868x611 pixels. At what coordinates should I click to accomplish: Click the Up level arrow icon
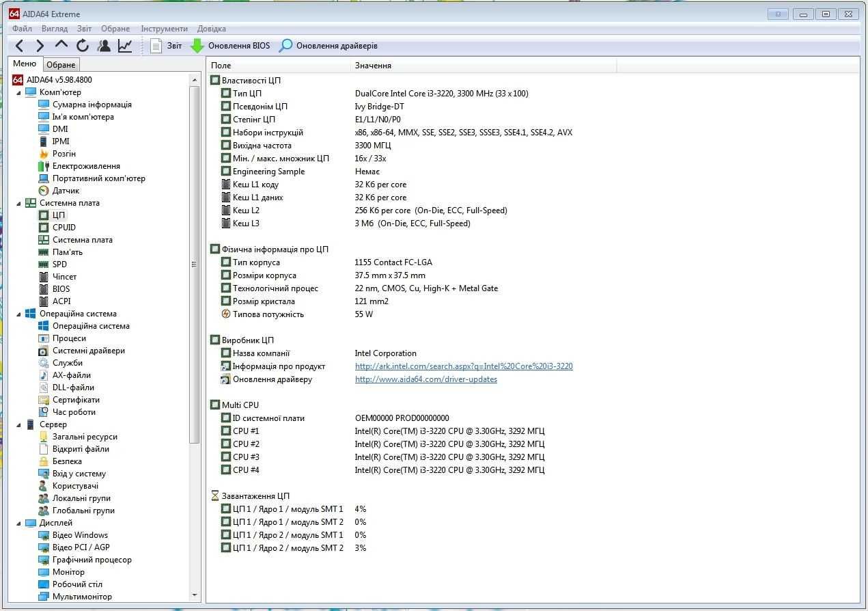coord(61,45)
